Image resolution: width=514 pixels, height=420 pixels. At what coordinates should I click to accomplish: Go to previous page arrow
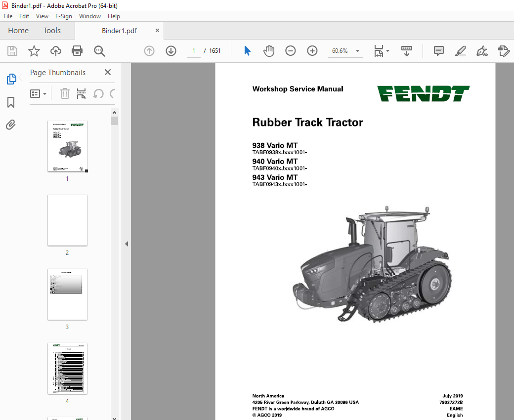(149, 51)
